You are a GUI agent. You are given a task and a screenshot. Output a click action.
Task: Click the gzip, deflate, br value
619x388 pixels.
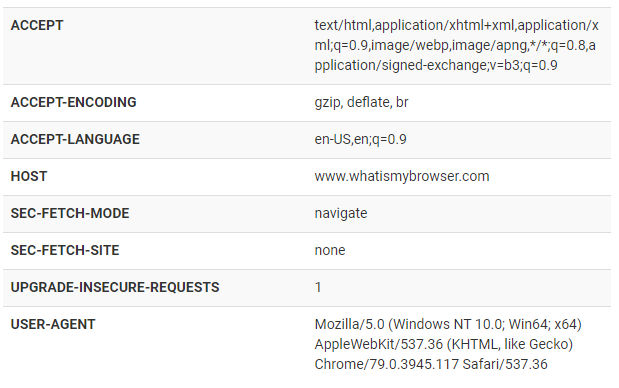click(361, 102)
